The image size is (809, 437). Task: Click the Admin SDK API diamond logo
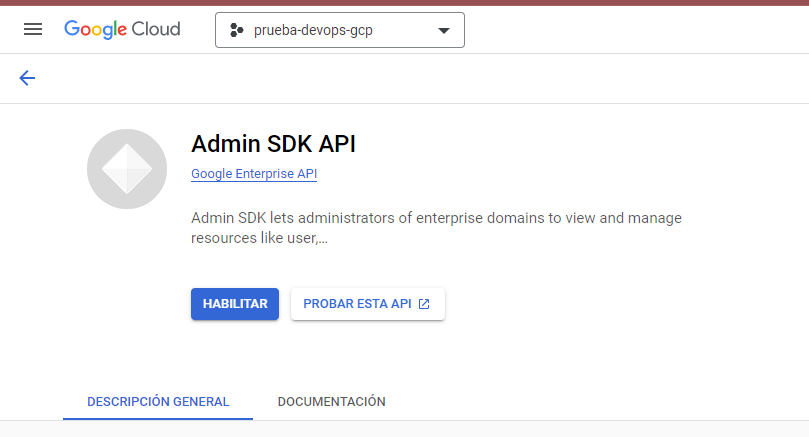127,169
